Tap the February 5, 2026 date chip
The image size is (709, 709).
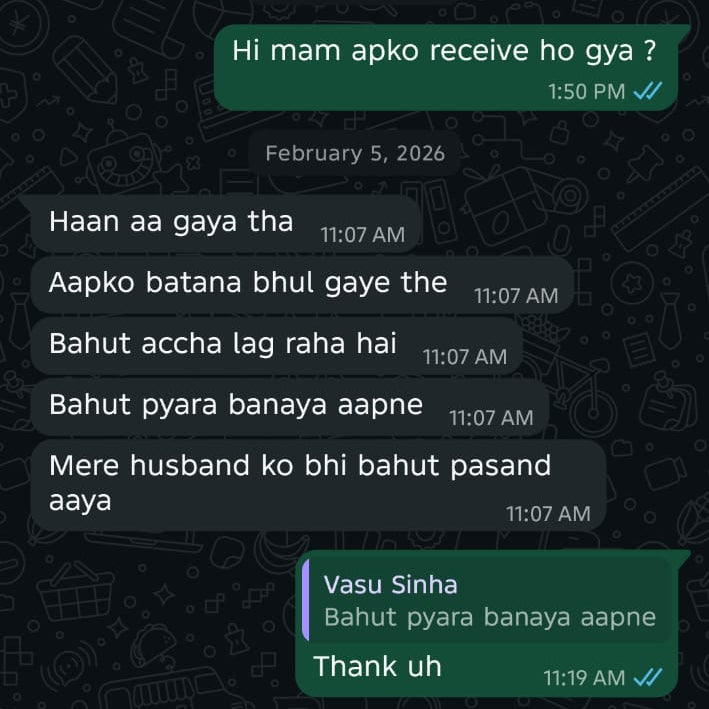pos(355,153)
